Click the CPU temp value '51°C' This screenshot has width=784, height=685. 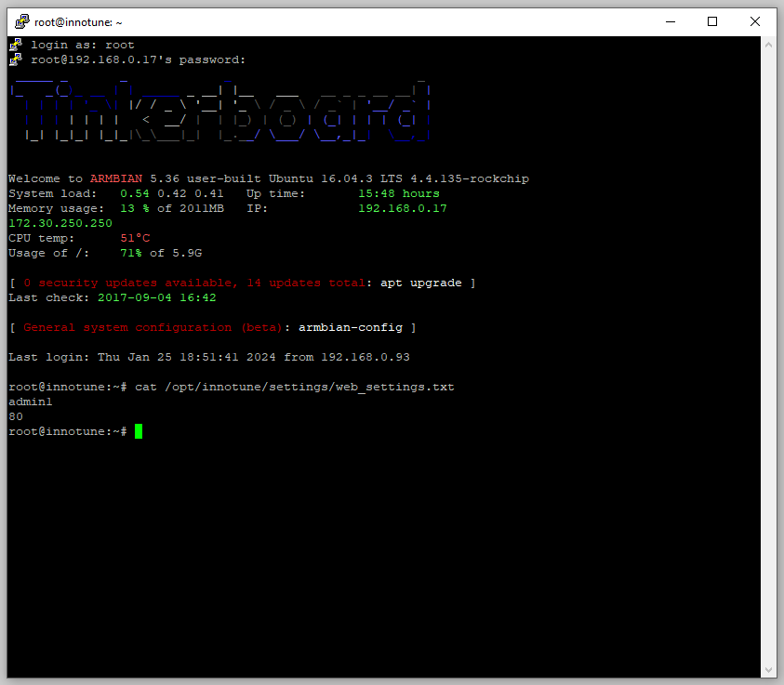[x=135, y=238]
